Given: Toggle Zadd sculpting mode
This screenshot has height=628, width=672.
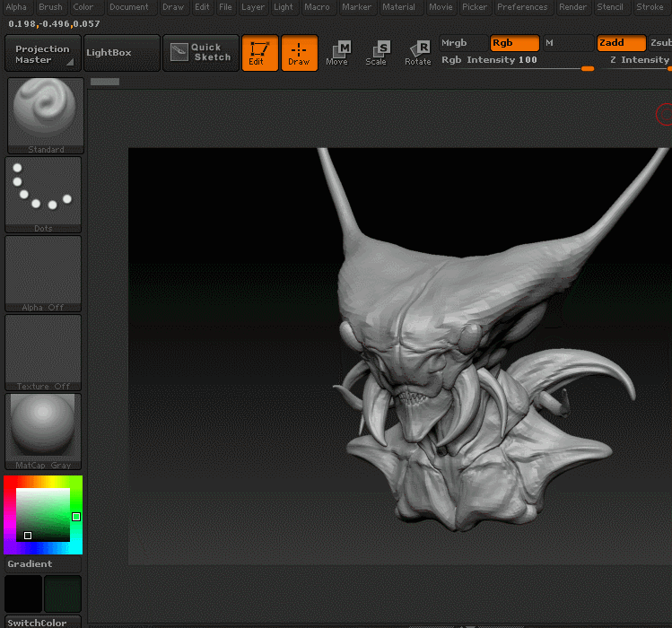Looking at the screenshot, I should coord(622,43).
